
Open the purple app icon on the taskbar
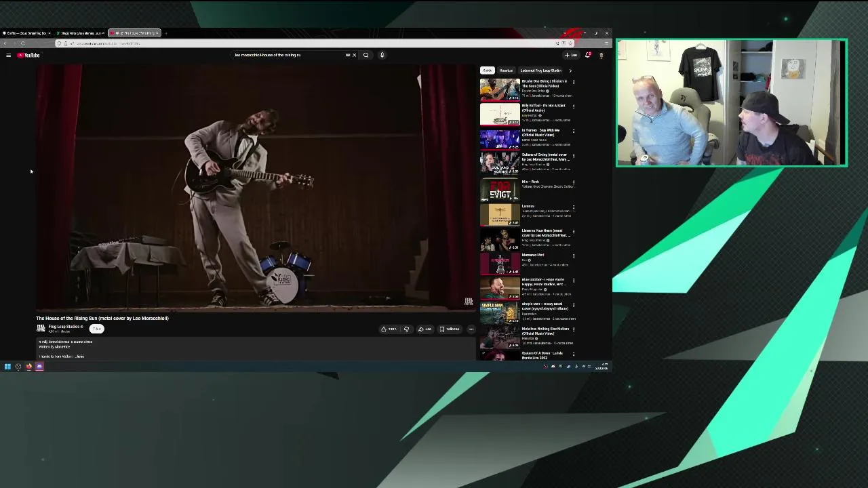(x=39, y=367)
